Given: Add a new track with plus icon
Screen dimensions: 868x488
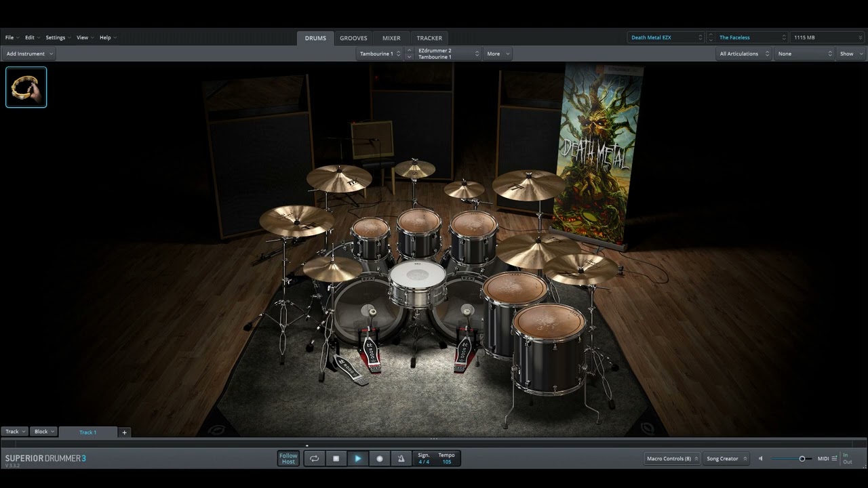Looking at the screenshot, I should click(124, 432).
